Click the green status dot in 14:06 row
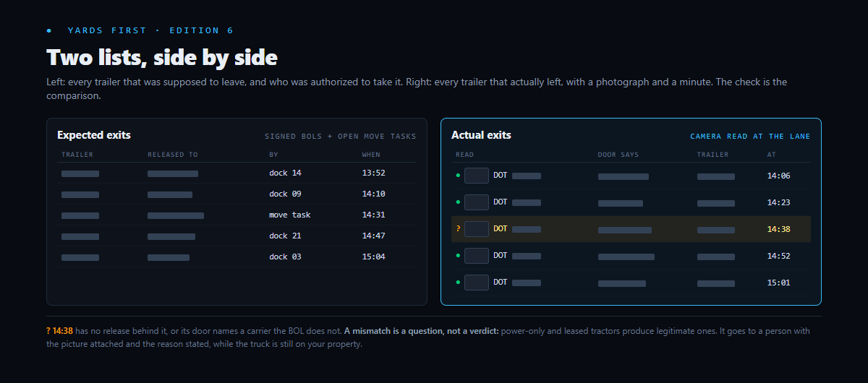868x383 pixels. pyautogui.click(x=458, y=176)
